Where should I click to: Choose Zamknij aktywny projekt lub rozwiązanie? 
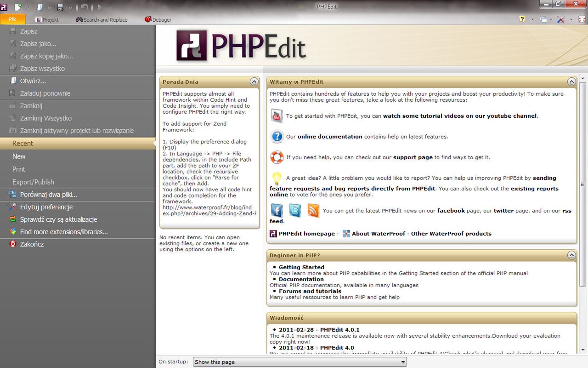(x=78, y=131)
